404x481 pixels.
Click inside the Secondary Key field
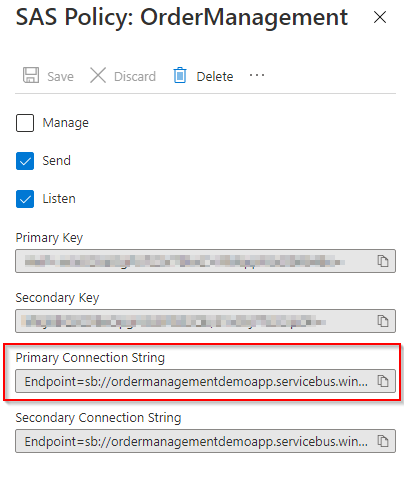tap(205, 321)
